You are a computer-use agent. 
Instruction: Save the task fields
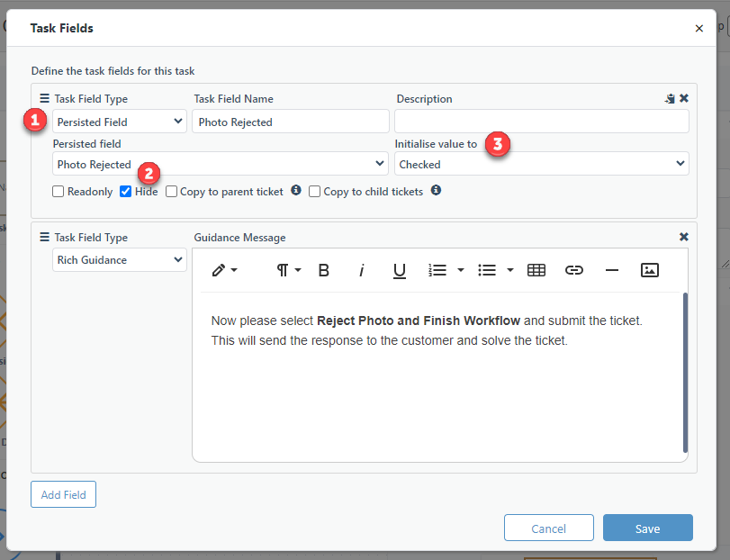tap(647, 528)
